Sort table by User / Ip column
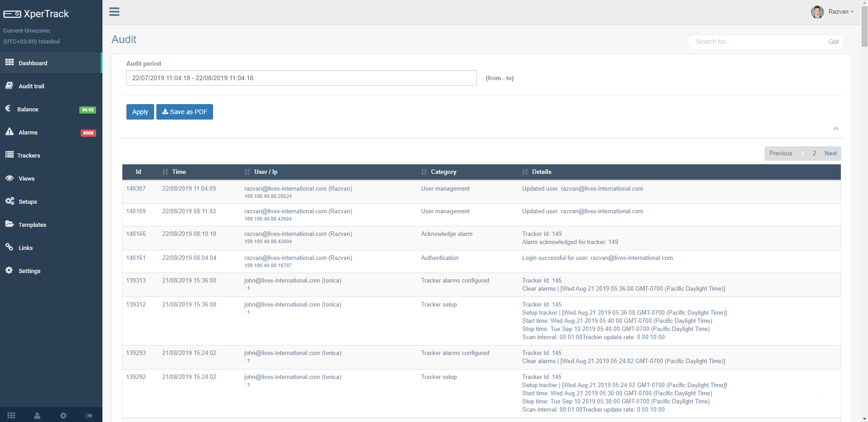Screen dimensions: 868x422 pos(265,172)
